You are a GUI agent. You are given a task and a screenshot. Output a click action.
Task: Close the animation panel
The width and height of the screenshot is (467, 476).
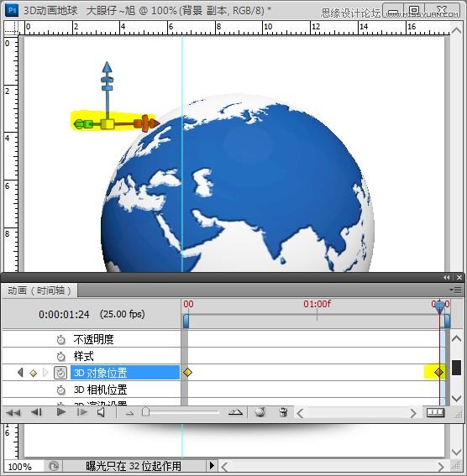pyautogui.click(x=459, y=277)
